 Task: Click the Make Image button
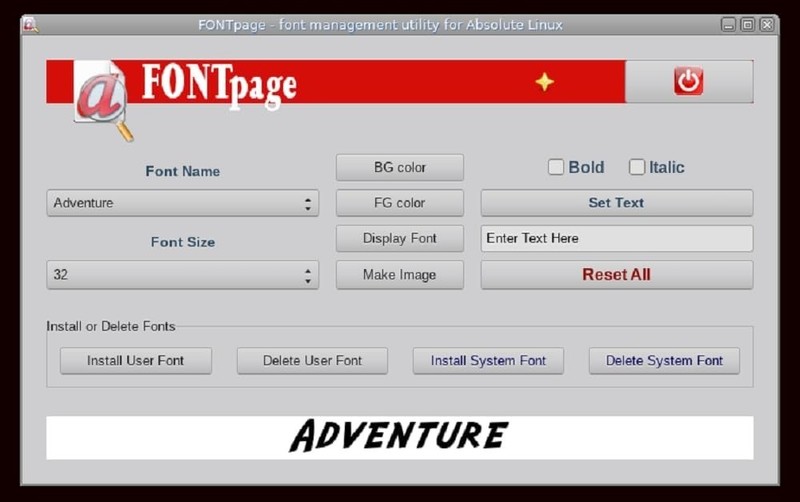tap(399, 274)
